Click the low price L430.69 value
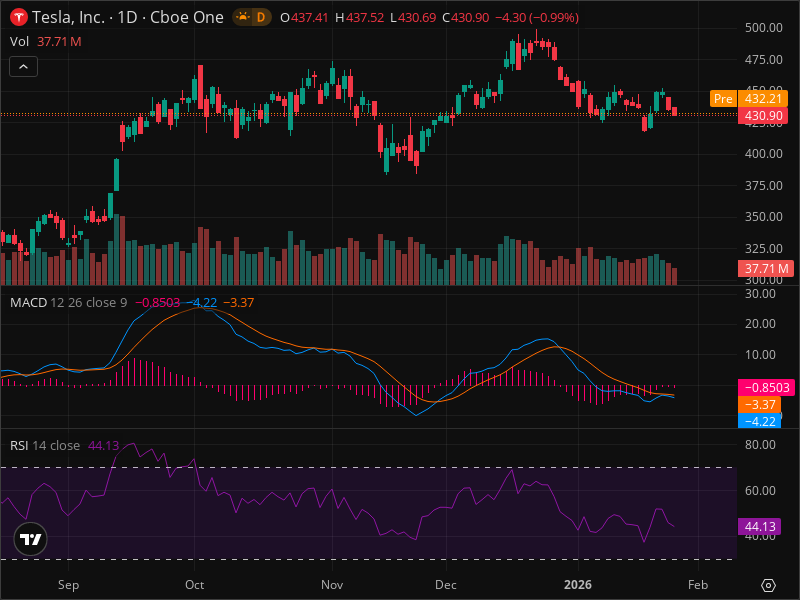 point(413,17)
